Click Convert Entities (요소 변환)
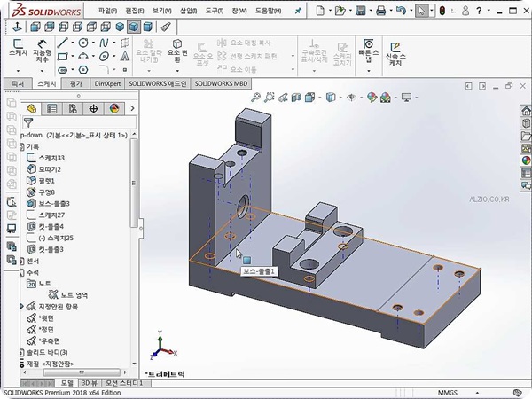This screenshot has width=532, height=399. click(x=177, y=51)
